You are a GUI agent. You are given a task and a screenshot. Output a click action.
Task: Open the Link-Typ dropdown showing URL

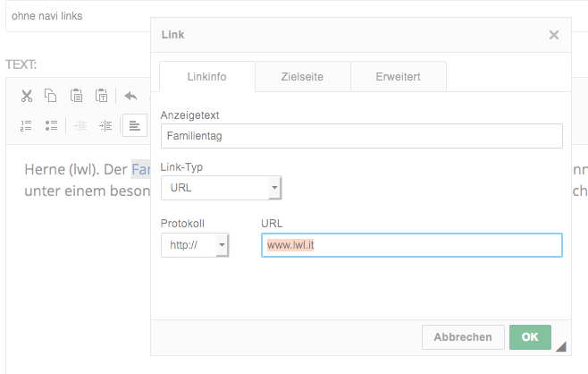pyautogui.click(x=222, y=188)
